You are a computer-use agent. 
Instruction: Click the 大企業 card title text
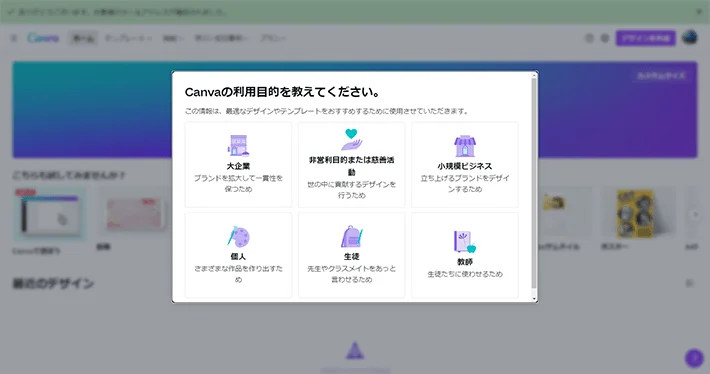(x=238, y=166)
